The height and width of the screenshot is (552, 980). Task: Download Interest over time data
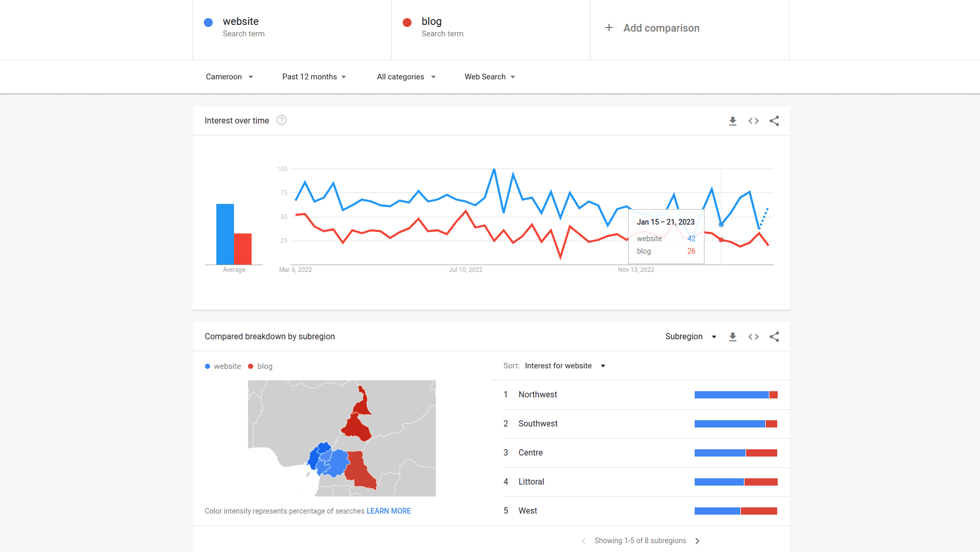pos(733,121)
